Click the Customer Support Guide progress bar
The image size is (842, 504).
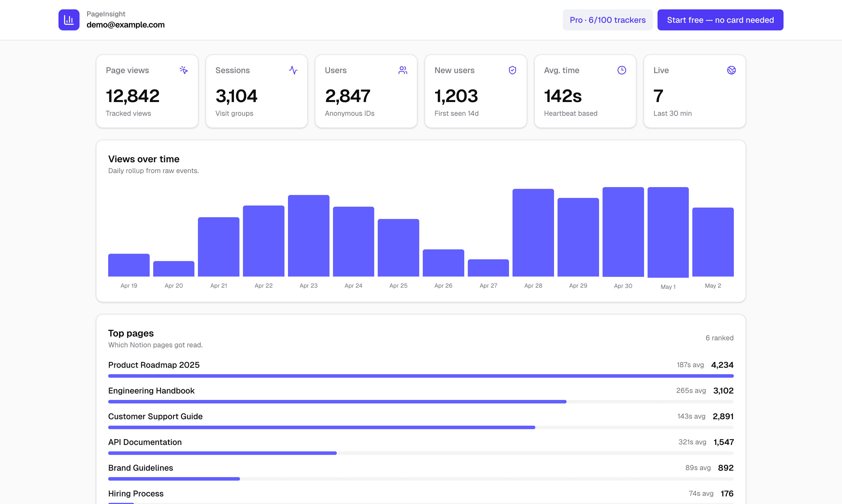tap(421, 427)
